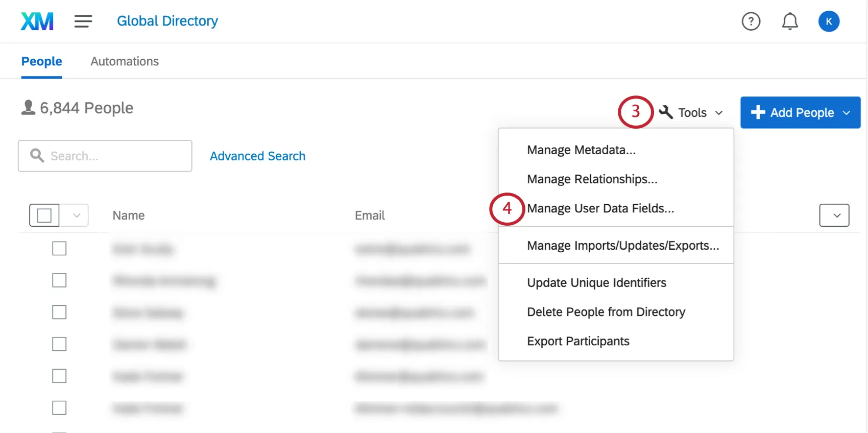Expand the select-all checkbox dropdown arrow
The image size is (868, 433).
coord(77,215)
